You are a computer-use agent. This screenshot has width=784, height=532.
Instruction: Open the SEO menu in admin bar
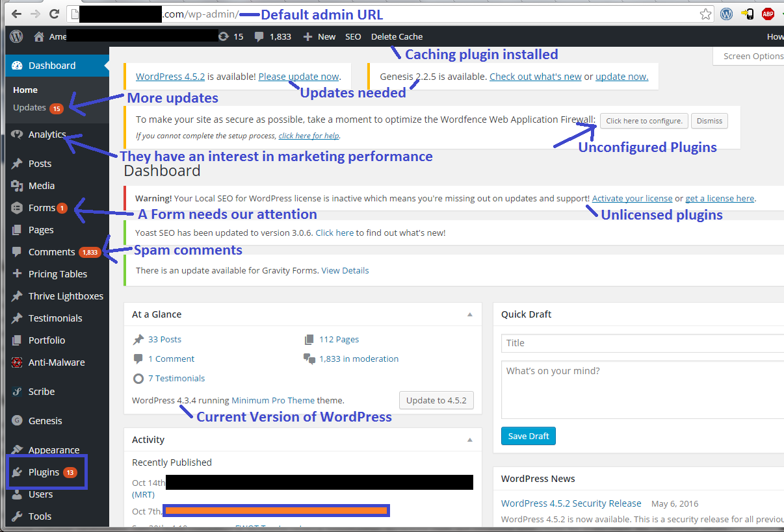pos(353,37)
